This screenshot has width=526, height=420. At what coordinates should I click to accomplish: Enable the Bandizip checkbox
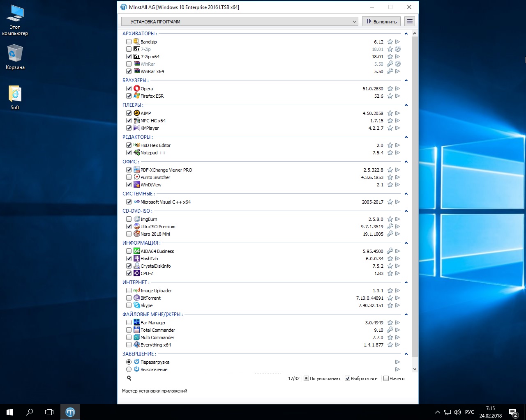point(129,42)
